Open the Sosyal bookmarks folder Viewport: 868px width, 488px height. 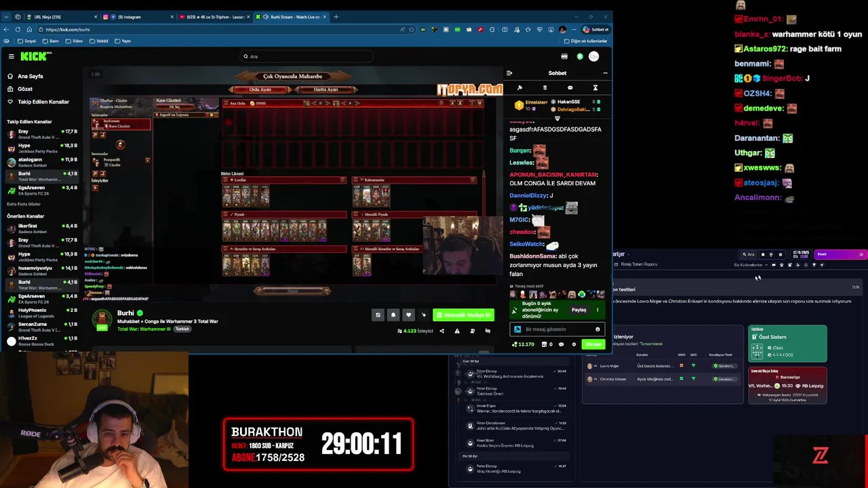[x=27, y=41]
